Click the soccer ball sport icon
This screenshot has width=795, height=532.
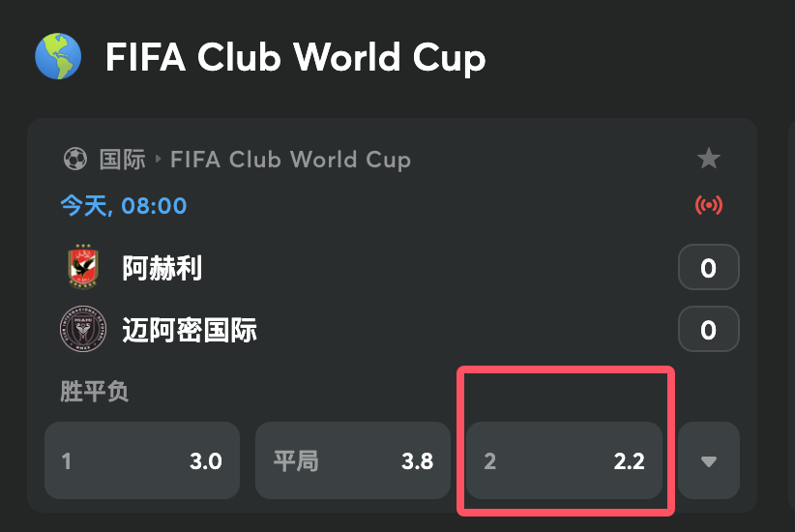point(75,159)
